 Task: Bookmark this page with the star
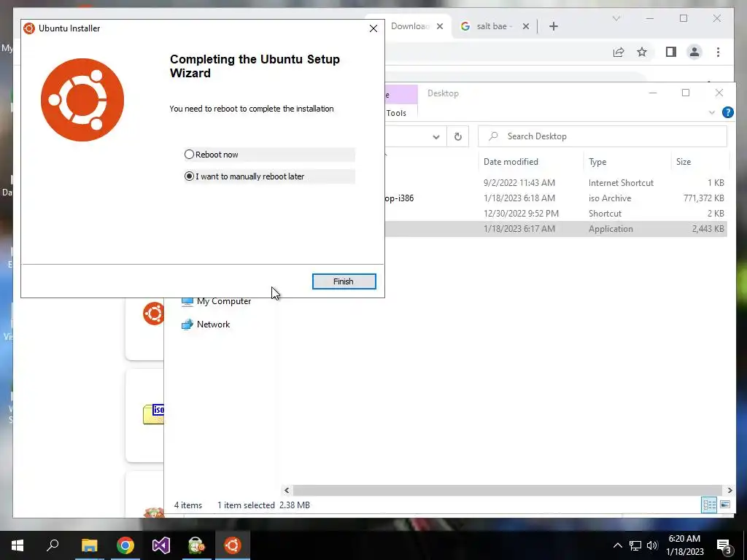[x=642, y=52]
